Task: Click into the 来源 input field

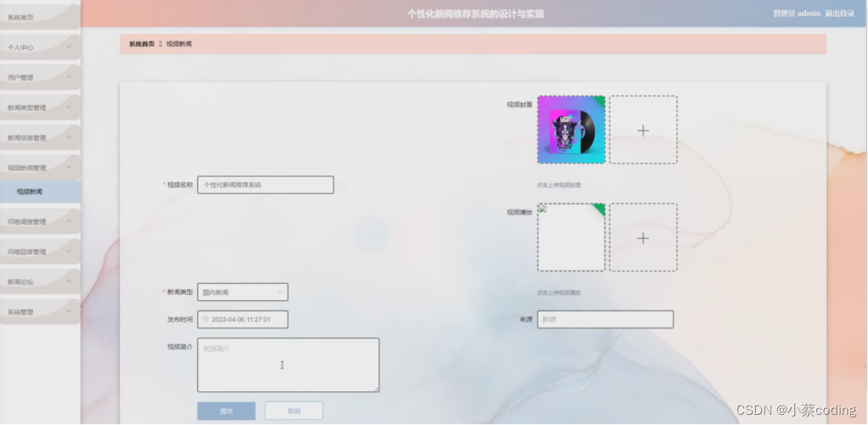Action: (605, 319)
